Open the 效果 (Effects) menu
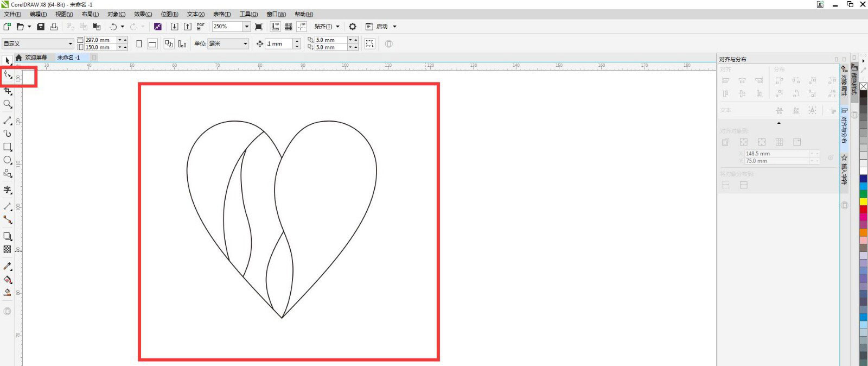The width and height of the screenshot is (868, 366). (x=143, y=14)
